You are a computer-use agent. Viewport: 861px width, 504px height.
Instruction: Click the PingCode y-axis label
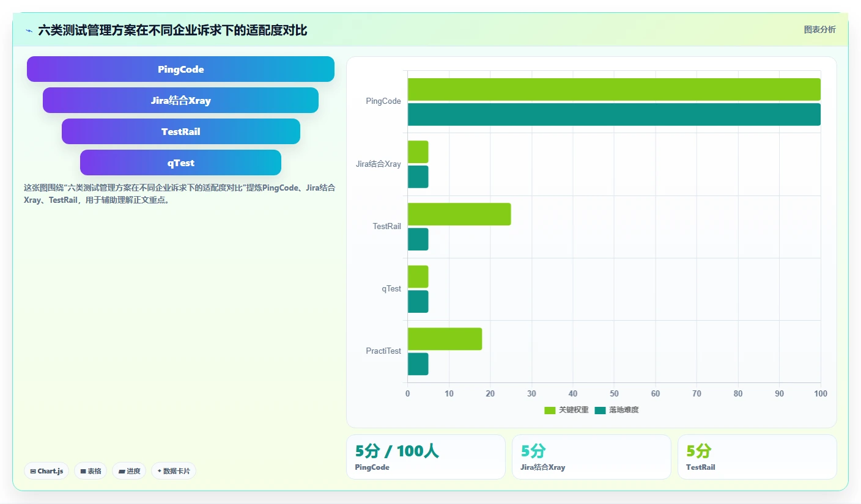383,101
